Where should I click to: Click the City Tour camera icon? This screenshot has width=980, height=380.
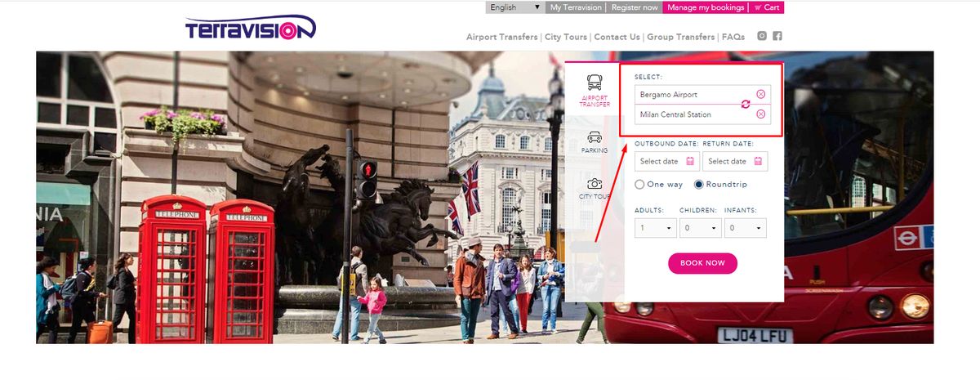point(595,184)
